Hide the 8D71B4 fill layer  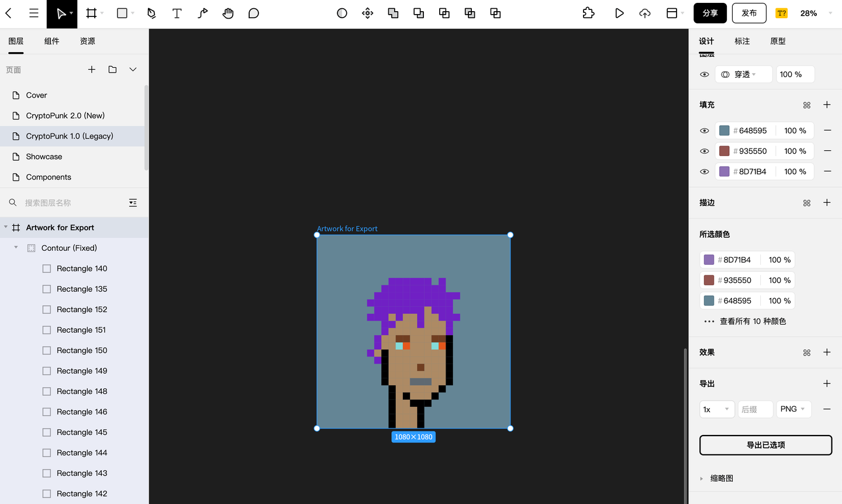click(x=705, y=171)
